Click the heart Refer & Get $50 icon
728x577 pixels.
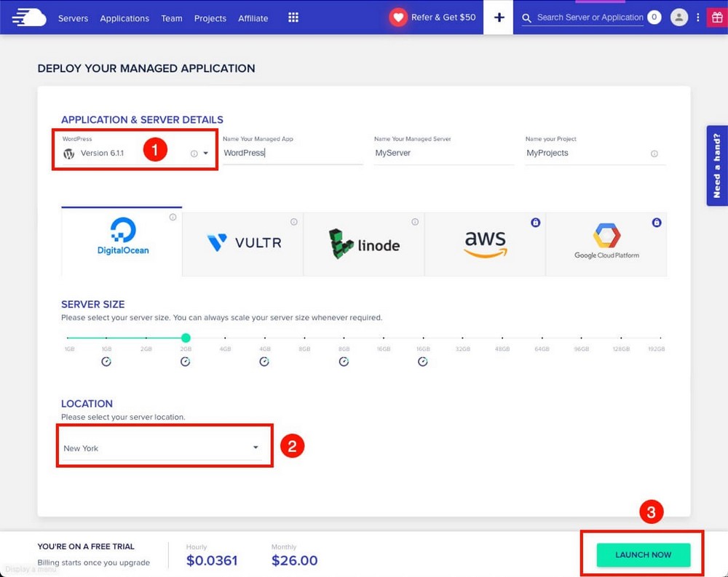point(398,17)
